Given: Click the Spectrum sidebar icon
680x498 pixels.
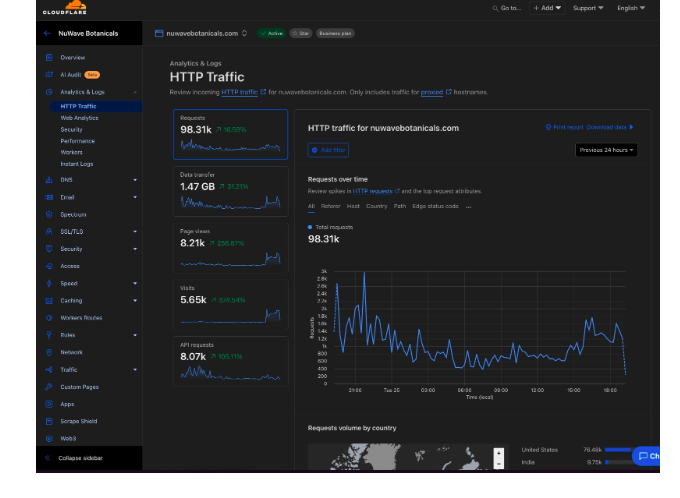Looking at the screenshot, I should tap(49, 214).
